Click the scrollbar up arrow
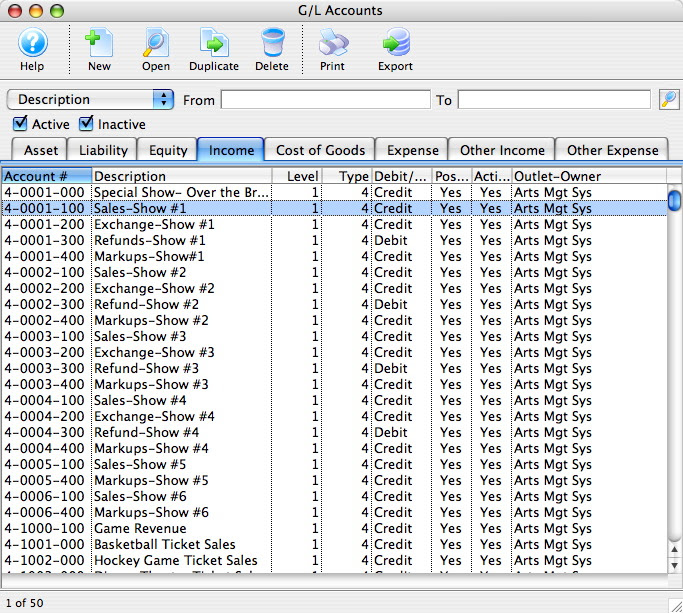Image resolution: width=683 pixels, height=613 pixels. click(x=675, y=551)
